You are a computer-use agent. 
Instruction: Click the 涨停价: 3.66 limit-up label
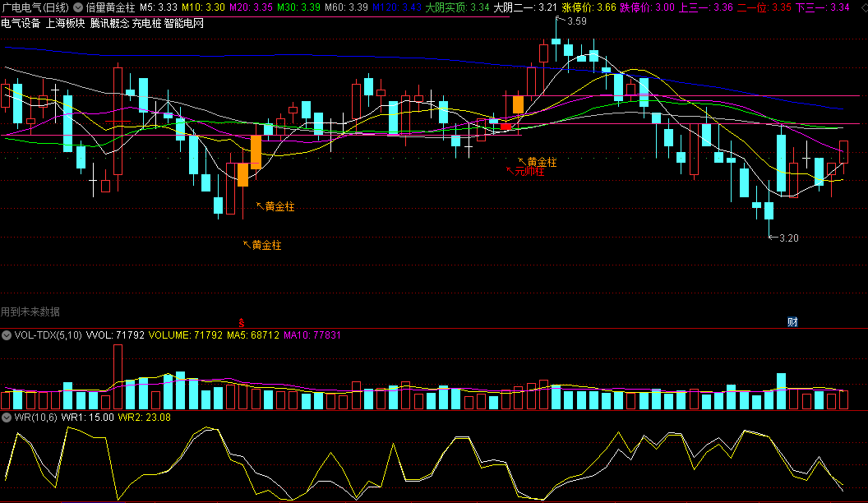pos(589,7)
